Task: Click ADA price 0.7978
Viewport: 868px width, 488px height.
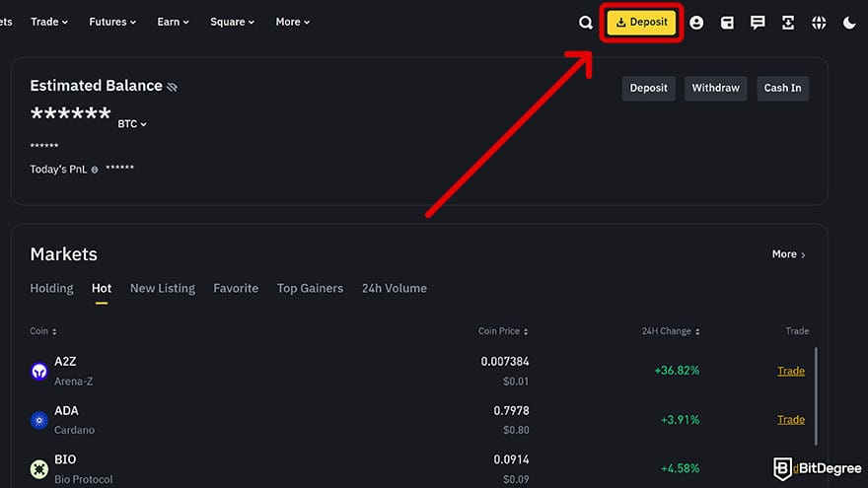Action: click(x=511, y=410)
